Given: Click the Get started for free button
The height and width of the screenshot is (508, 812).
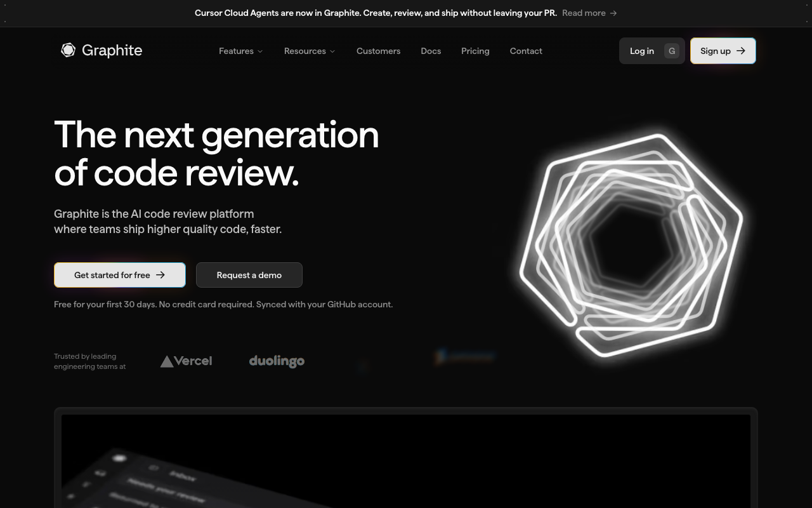Looking at the screenshot, I should point(119,275).
